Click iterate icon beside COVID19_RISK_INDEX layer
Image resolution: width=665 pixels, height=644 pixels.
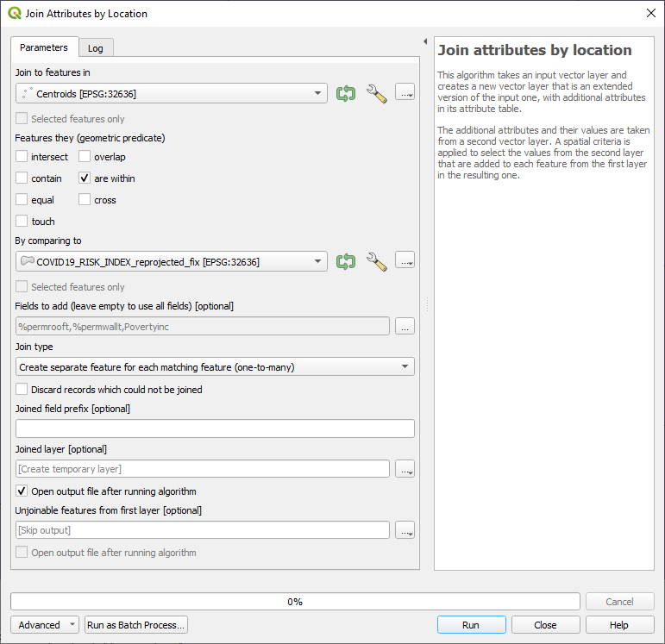pyautogui.click(x=346, y=261)
